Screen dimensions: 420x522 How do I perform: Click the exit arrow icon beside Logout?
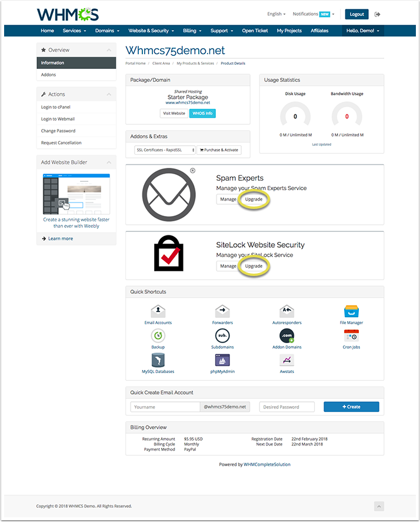click(378, 14)
